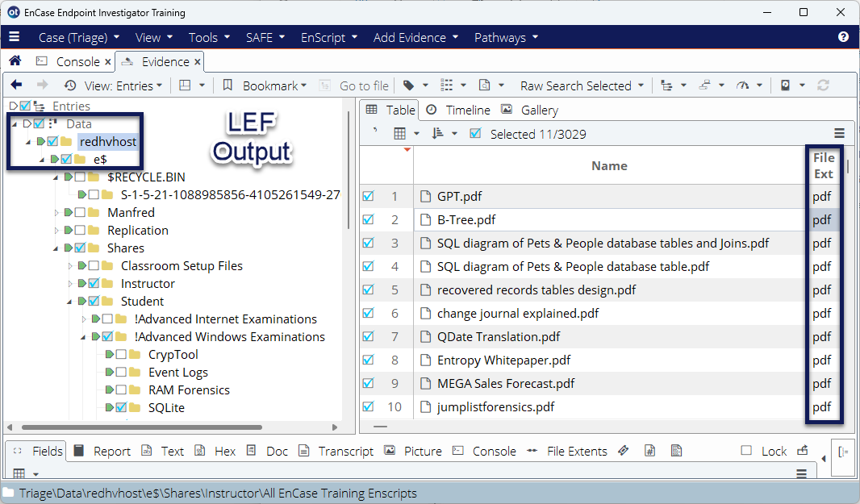Check the Manfred folder checkbox
Viewport: 860px width, 504px height.
click(80, 212)
